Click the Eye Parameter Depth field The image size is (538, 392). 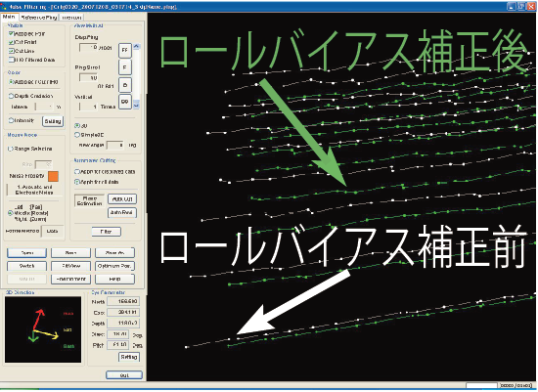click(x=123, y=323)
